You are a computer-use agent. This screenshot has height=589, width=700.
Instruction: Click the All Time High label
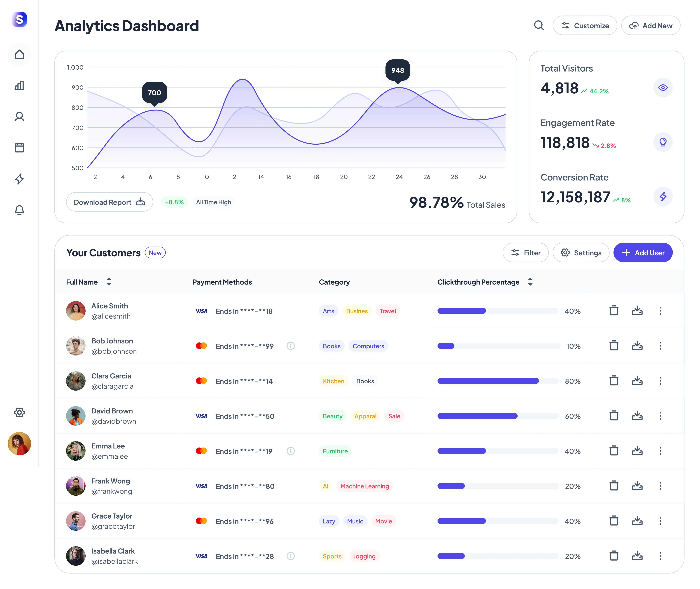(x=214, y=202)
